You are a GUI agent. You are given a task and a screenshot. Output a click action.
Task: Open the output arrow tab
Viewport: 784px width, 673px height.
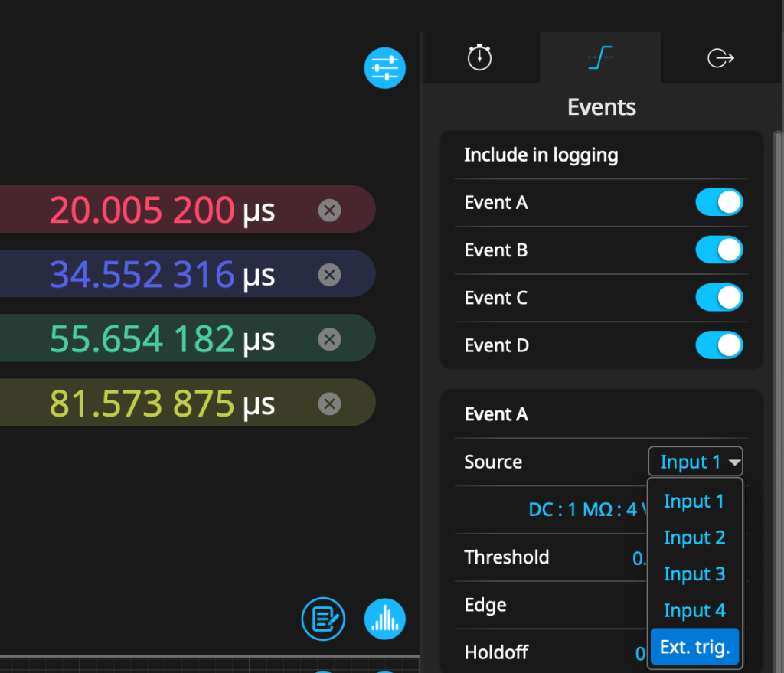(x=720, y=57)
